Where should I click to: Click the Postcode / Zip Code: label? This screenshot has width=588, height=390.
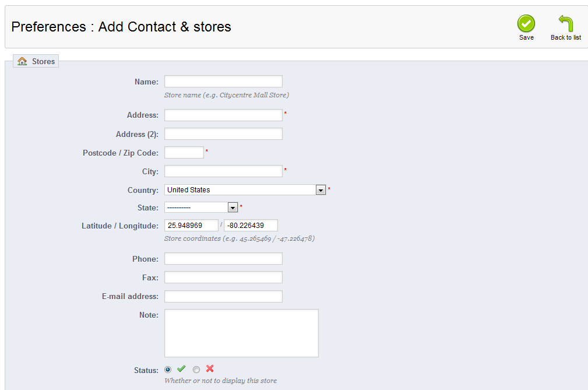[x=121, y=153]
